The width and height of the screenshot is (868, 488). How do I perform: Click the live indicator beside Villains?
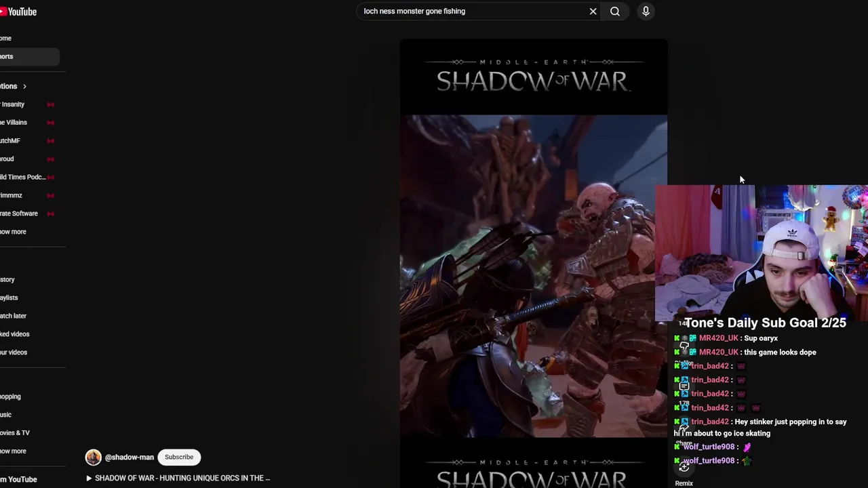pyautogui.click(x=50, y=123)
